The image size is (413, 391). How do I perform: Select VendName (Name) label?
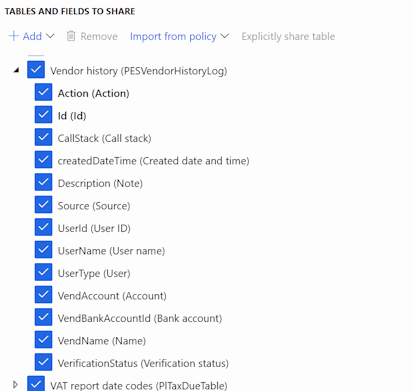click(x=102, y=341)
